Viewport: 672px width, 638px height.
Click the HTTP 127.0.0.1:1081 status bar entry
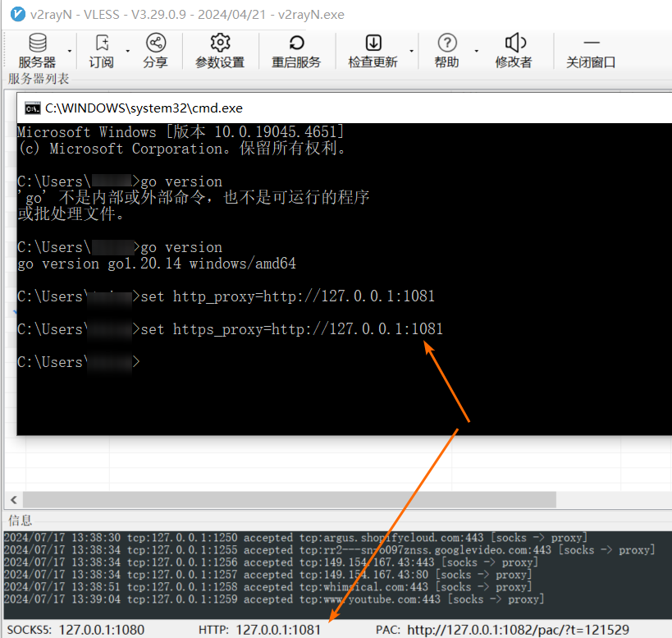point(259,629)
